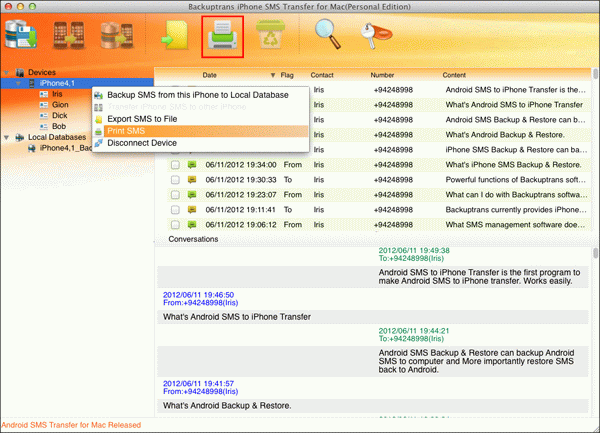Click the Devices folder icon in sidebar
The width and height of the screenshot is (600, 433).
click(20, 72)
